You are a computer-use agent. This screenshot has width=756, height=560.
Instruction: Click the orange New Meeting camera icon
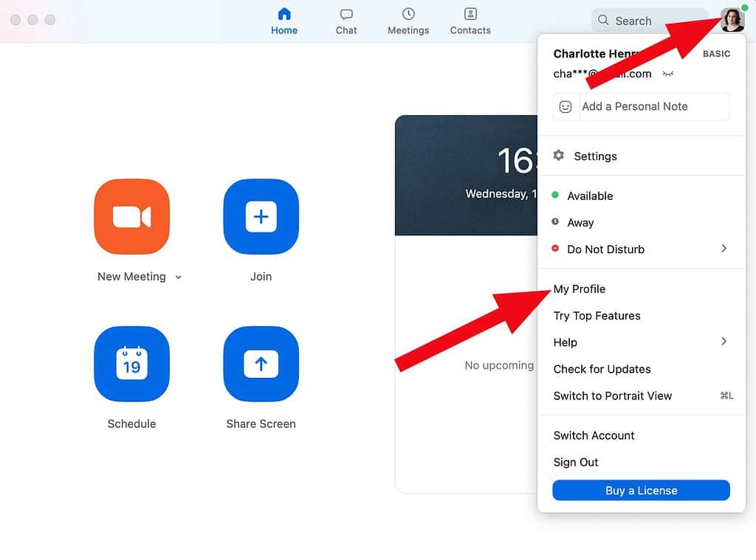coord(131,217)
